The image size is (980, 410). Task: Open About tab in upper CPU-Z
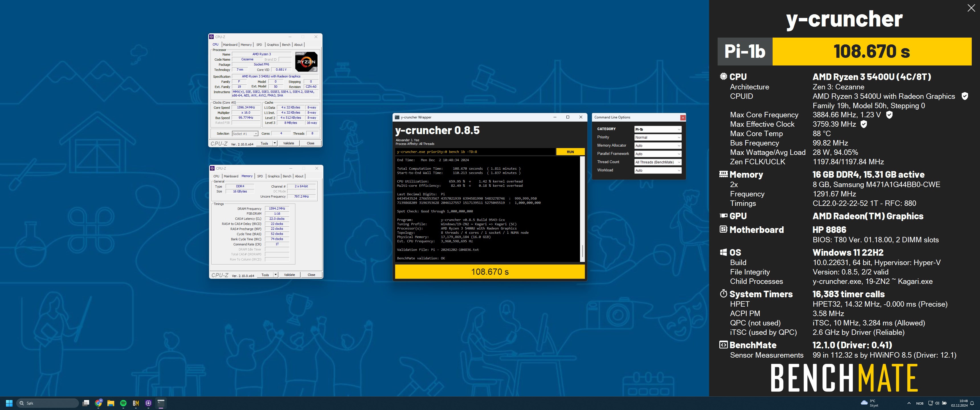coord(298,45)
